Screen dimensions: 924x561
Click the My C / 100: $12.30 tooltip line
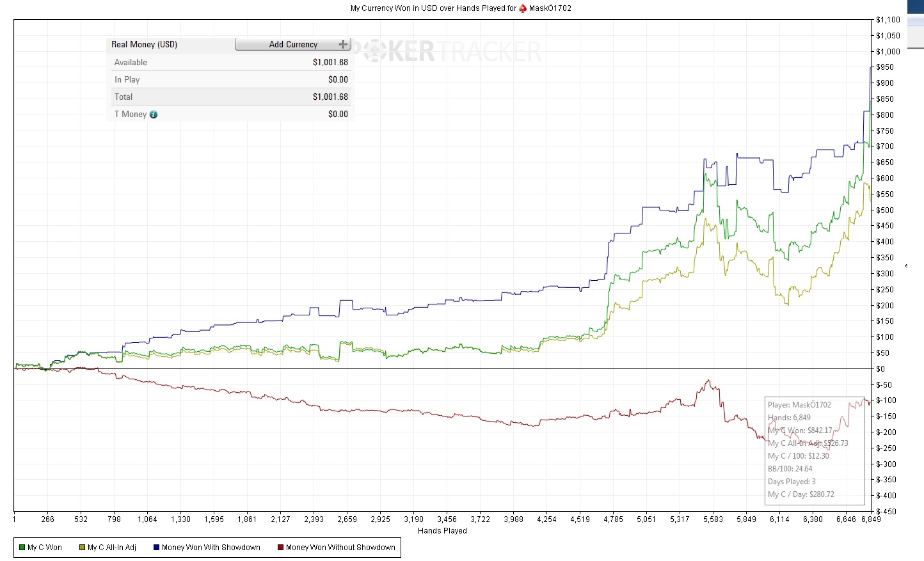(x=799, y=456)
